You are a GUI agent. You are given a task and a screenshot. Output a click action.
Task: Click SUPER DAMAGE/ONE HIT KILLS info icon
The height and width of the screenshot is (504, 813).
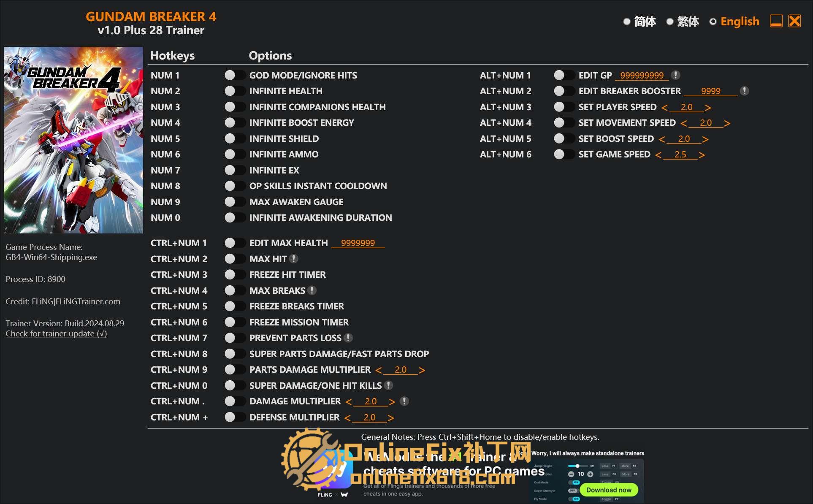(389, 385)
